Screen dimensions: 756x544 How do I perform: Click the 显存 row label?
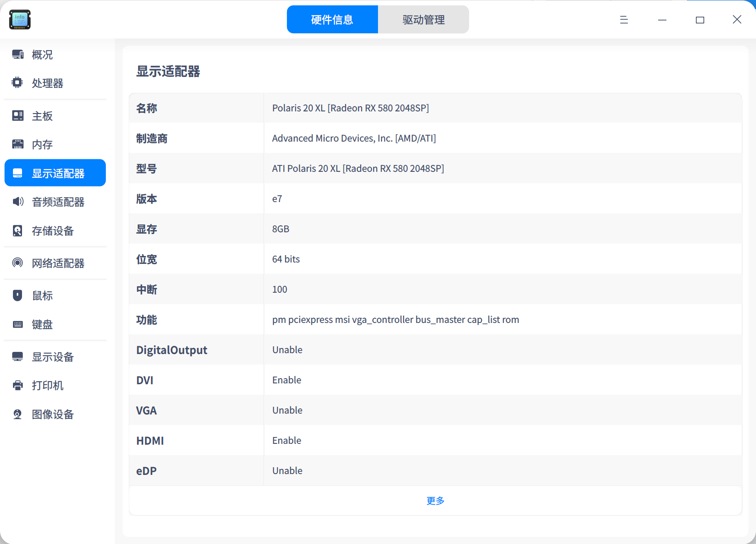click(x=147, y=229)
